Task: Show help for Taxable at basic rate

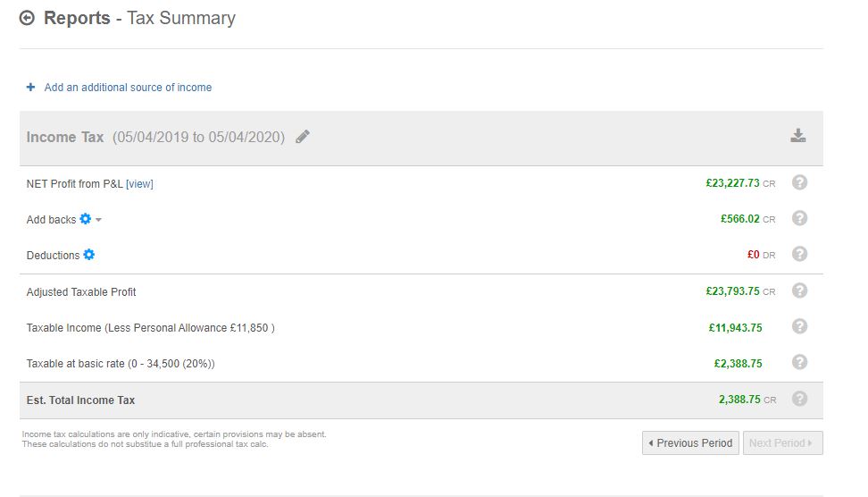Action: [x=799, y=362]
